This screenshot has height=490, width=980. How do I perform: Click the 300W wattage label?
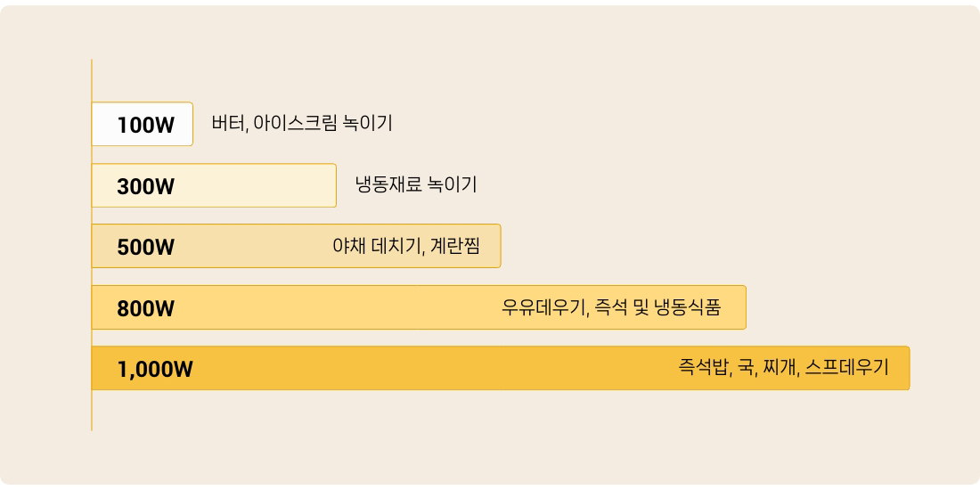tap(145, 186)
